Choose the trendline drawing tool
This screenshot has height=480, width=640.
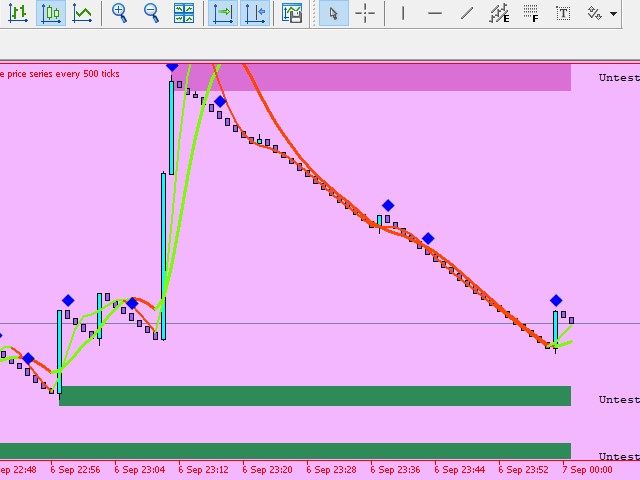[467, 13]
